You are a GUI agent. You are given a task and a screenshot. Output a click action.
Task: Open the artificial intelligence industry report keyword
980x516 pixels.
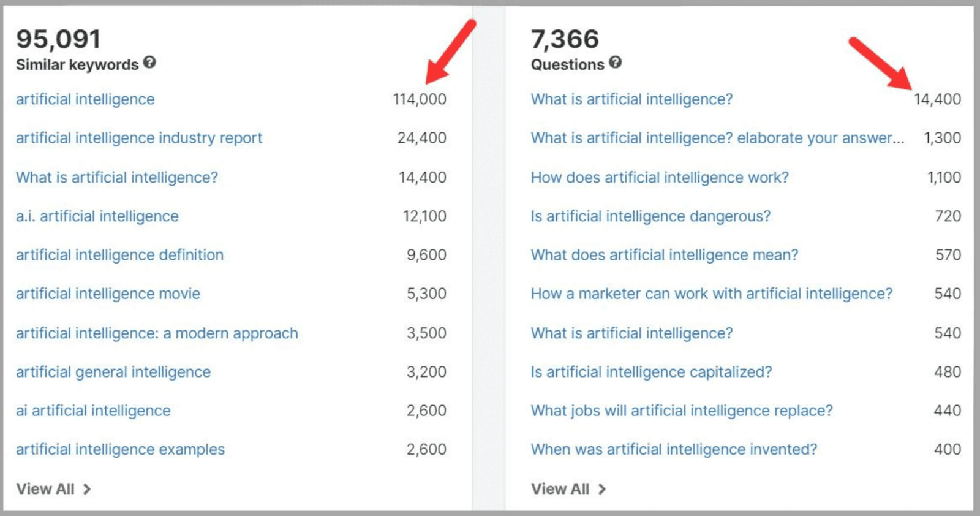click(x=139, y=137)
